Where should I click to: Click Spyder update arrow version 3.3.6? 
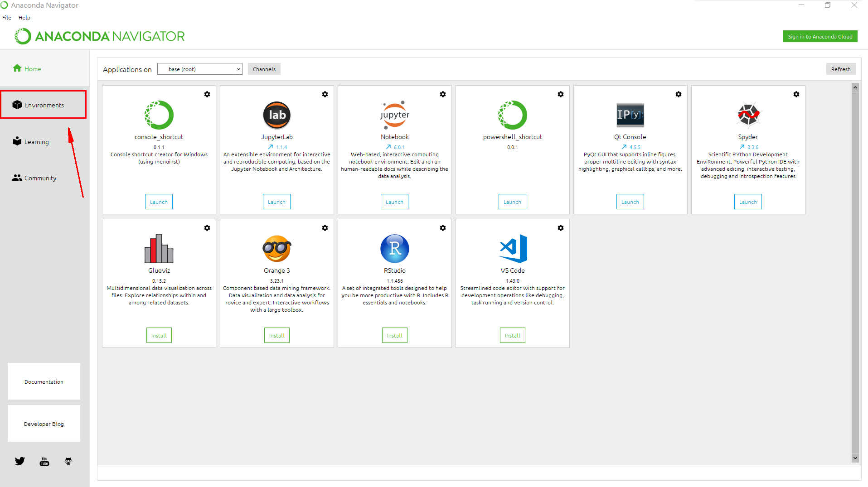[748, 147]
